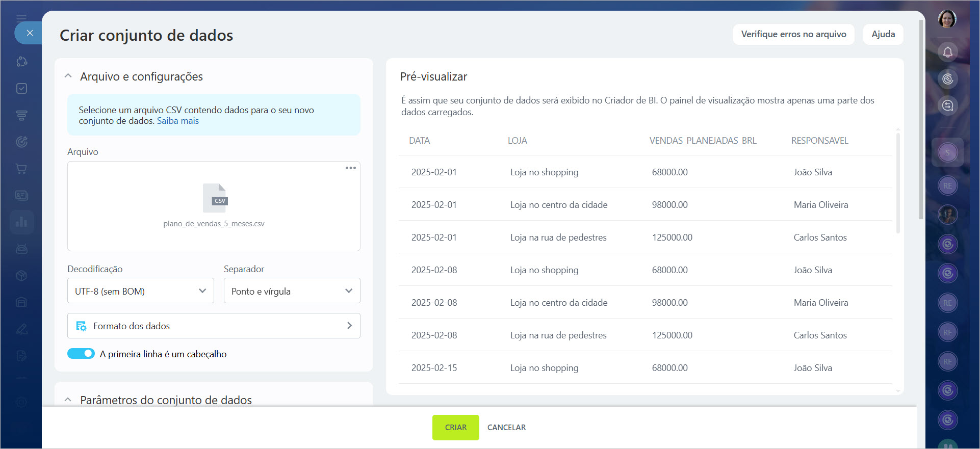
Task: Open the Decodificação UTF-8 dropdown
Action: click(140, 291)
